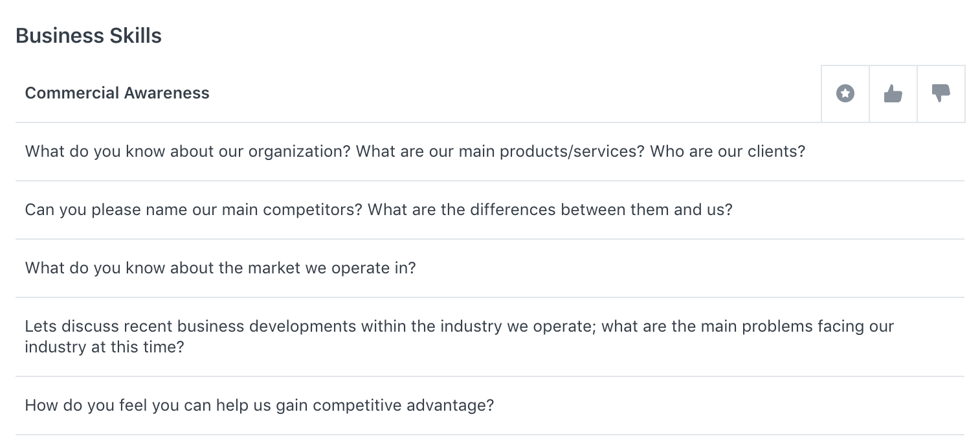Select the Commercial Awareness section title
This screenshot has width=980, height=447.
[117, 93]
